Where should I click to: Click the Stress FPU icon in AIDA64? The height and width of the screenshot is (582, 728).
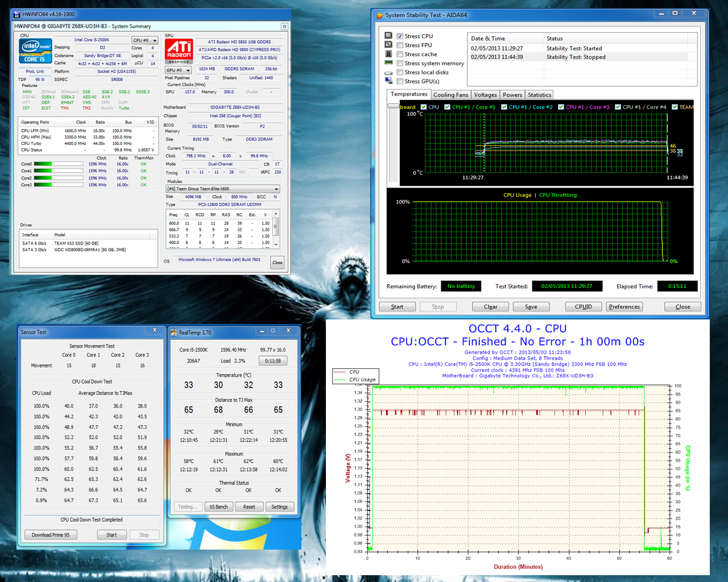pos(388,45)
